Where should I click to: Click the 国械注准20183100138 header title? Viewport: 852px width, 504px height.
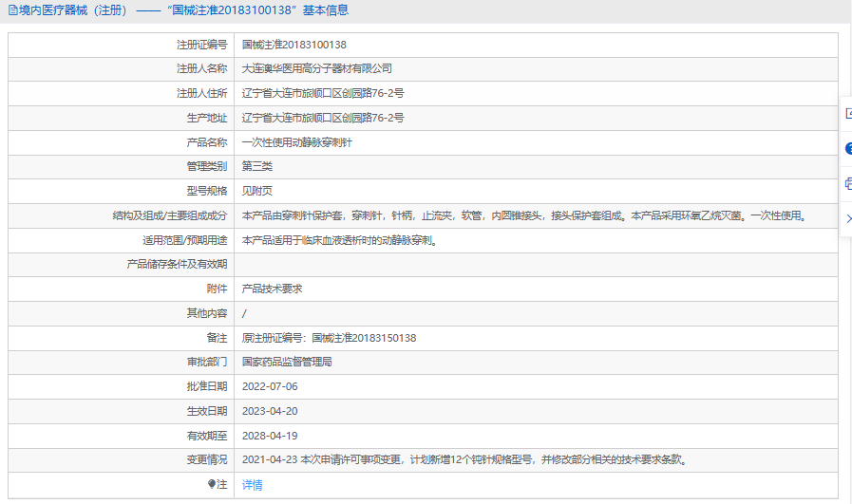[x=233, y=10]
